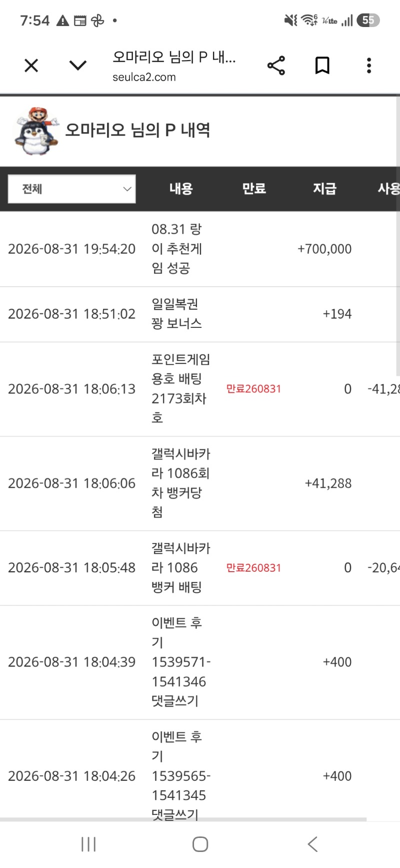This screenshot has width=400, height=868.
Task: Select the 내용 column header
Action: [181, 189]
